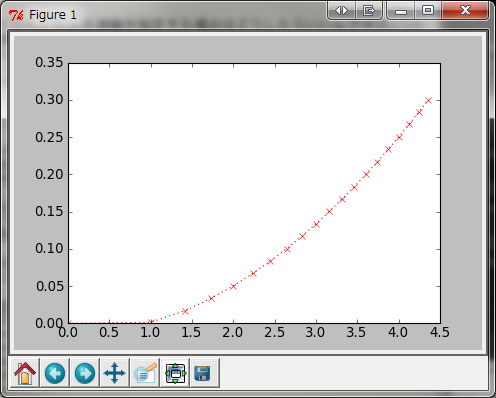Close the Figure 1 window
496x398 pixels.
tap(465, 11)
